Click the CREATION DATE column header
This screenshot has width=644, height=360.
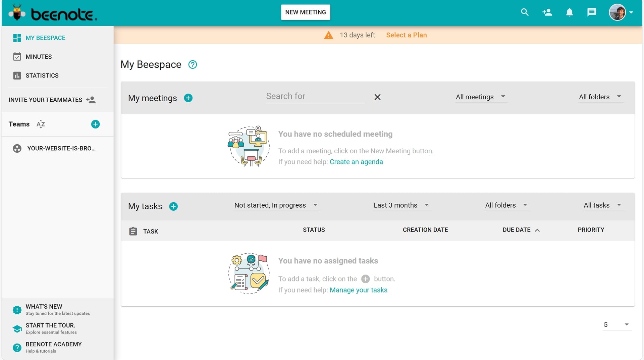pyautogui.click(x=425, y=230)
